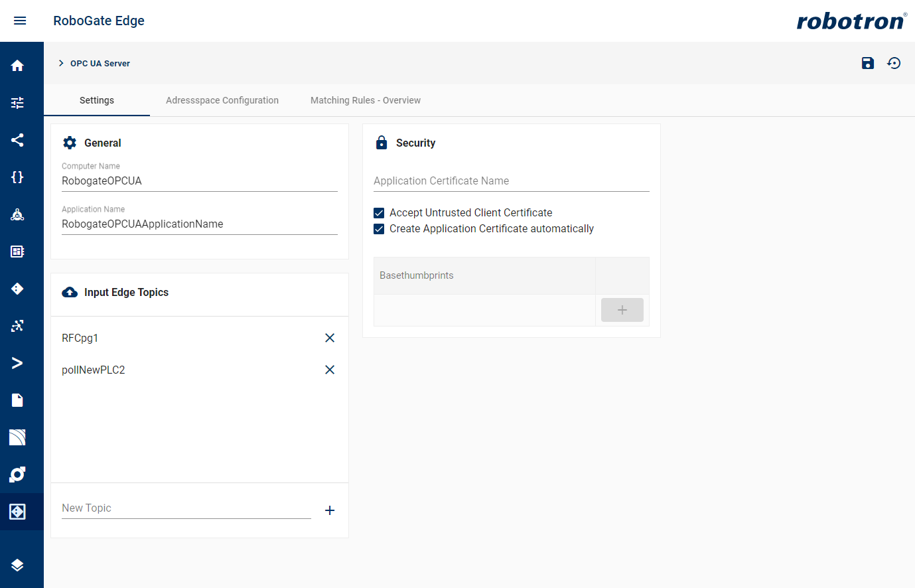Add a Basethumbprints entry with plus button
Image resolution: width=915 pixels, height=588 pixels.
coord(622,310)
